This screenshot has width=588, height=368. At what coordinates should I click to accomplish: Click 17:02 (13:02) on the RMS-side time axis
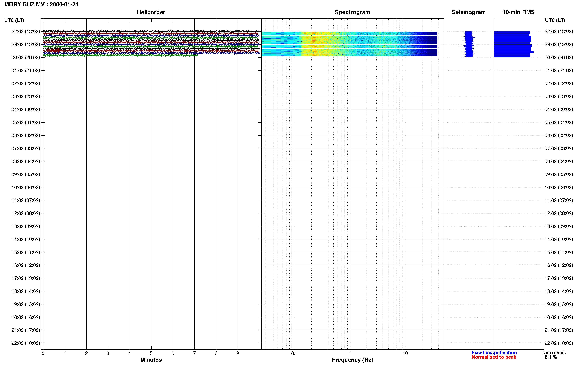pyautogui.click(x=559, y=278)
